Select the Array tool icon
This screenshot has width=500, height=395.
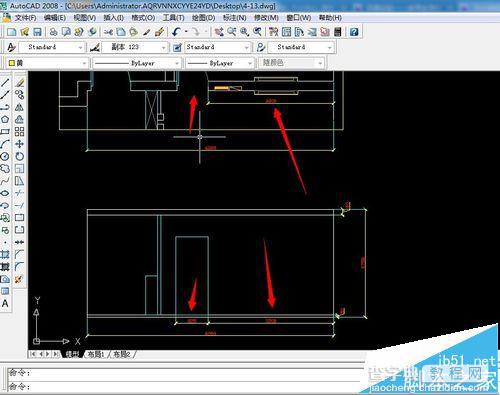(19, 132)
